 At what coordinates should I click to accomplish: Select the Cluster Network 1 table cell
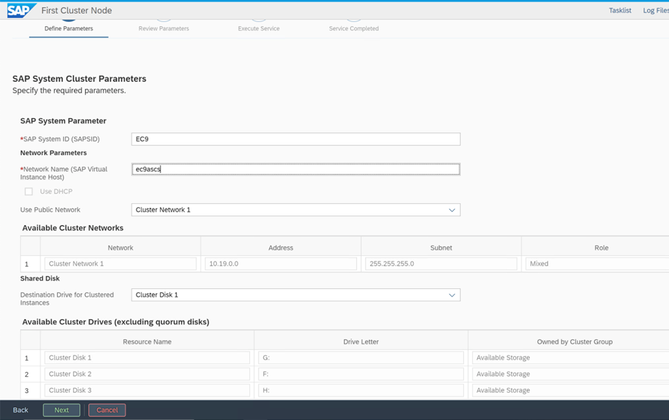click(x=120, y=264)
